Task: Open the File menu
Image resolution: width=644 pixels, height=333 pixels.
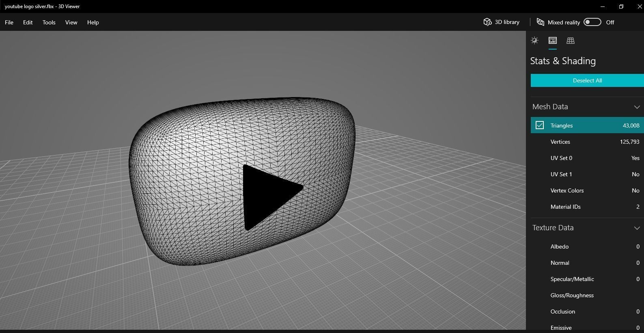Action: point(9,22)
